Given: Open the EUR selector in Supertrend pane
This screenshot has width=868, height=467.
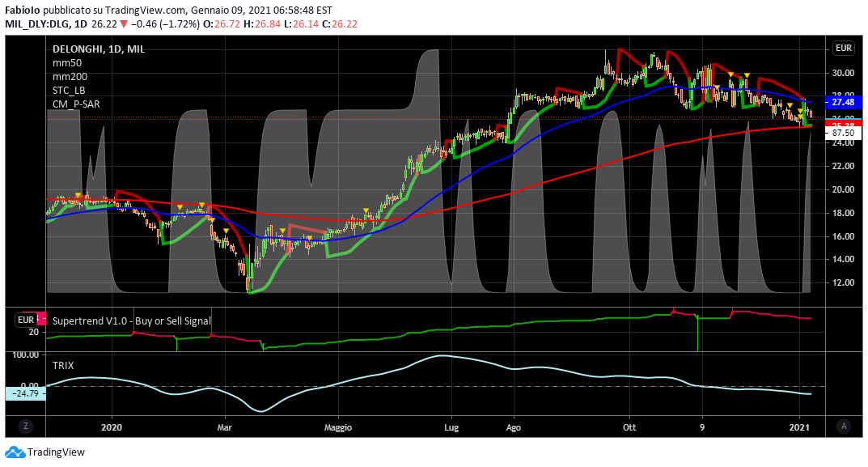Looking at the screenshot, I should (x=26, y=320).
